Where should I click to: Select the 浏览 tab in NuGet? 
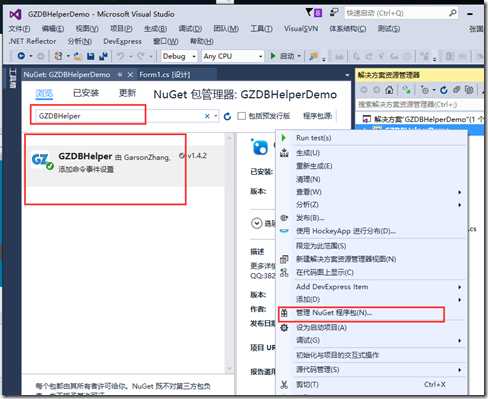coord(44,93)
